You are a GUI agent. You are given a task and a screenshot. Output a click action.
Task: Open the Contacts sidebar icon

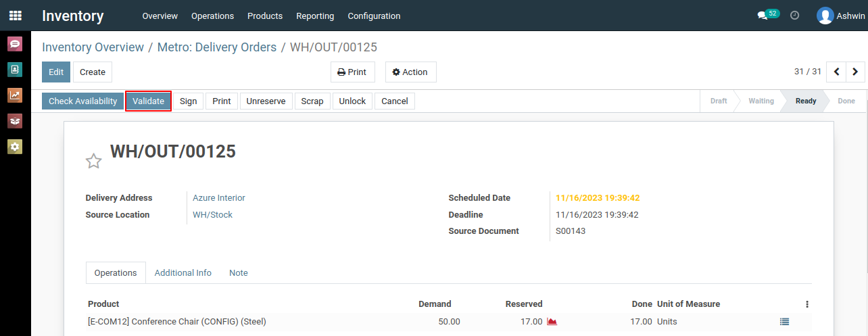[15, 69]
